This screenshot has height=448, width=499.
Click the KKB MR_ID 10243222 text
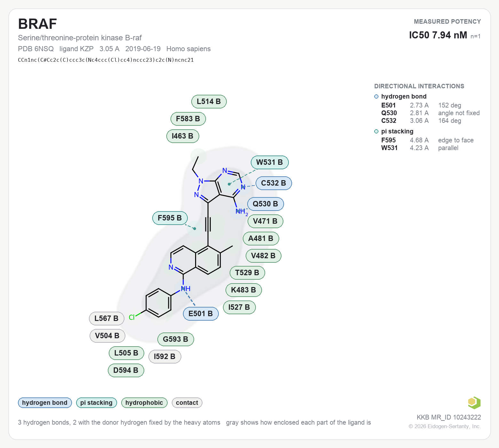point(449,417)
